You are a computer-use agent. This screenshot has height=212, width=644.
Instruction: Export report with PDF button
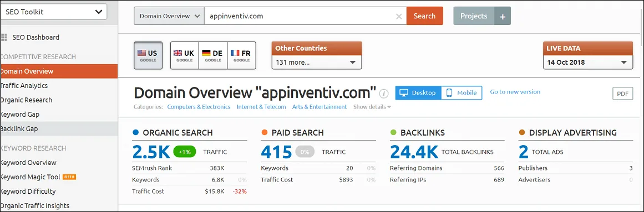point(622,94)
